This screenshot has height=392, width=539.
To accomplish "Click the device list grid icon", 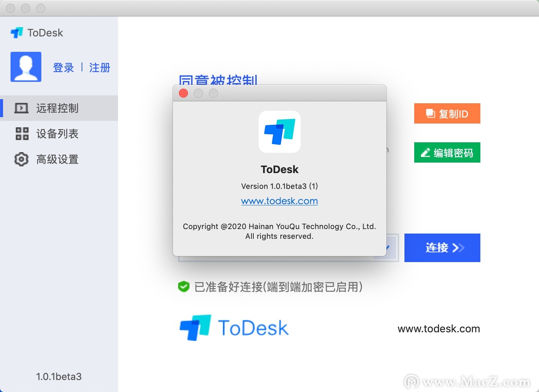I will pyautogui.click(x=22, y=134).
